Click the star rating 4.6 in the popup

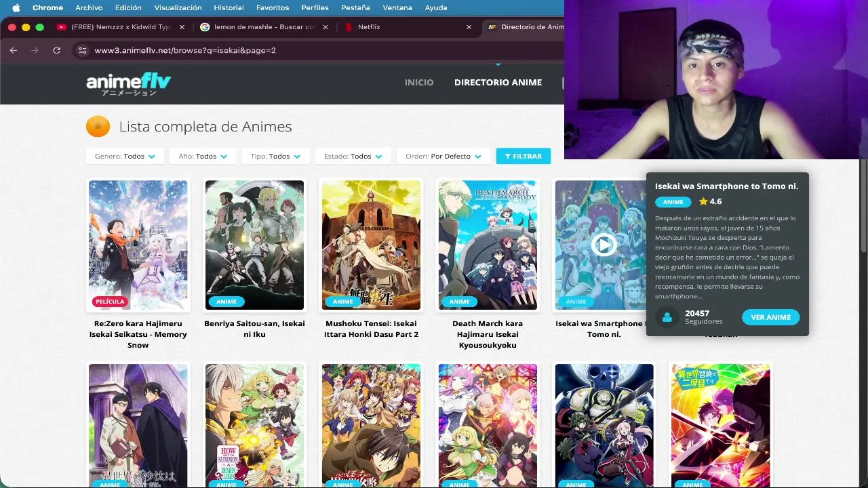point(710,201)
